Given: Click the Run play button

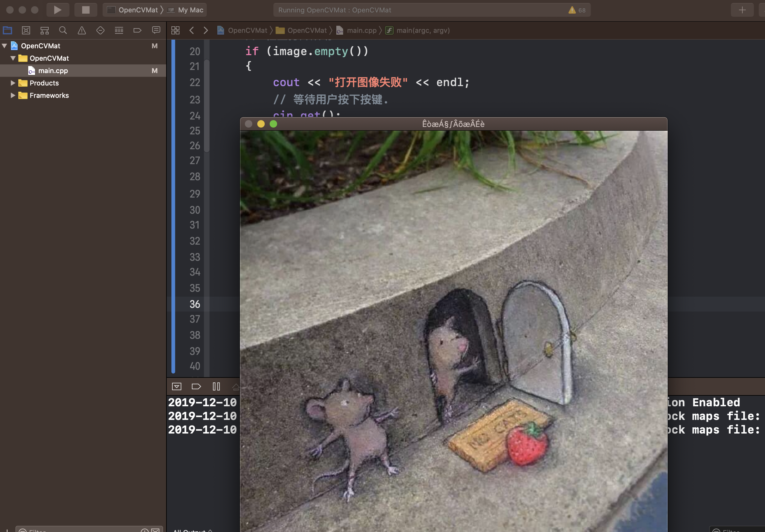Looking at the screenshot, I should click(57, 10).
